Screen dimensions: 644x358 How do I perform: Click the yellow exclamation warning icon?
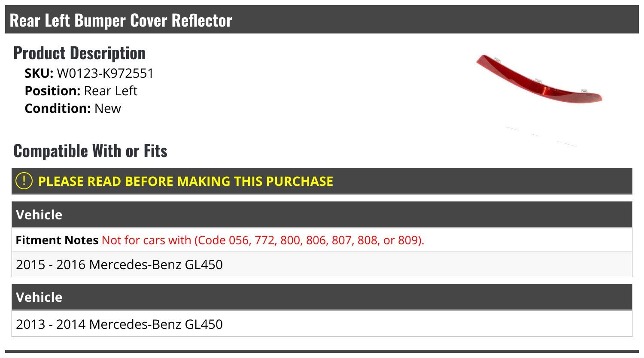pos(24,181)
